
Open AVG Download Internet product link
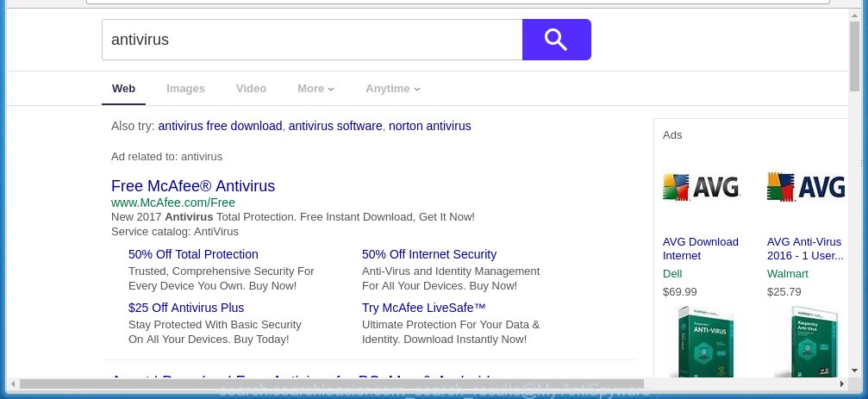pyautogui.click(x=700, y=248)
